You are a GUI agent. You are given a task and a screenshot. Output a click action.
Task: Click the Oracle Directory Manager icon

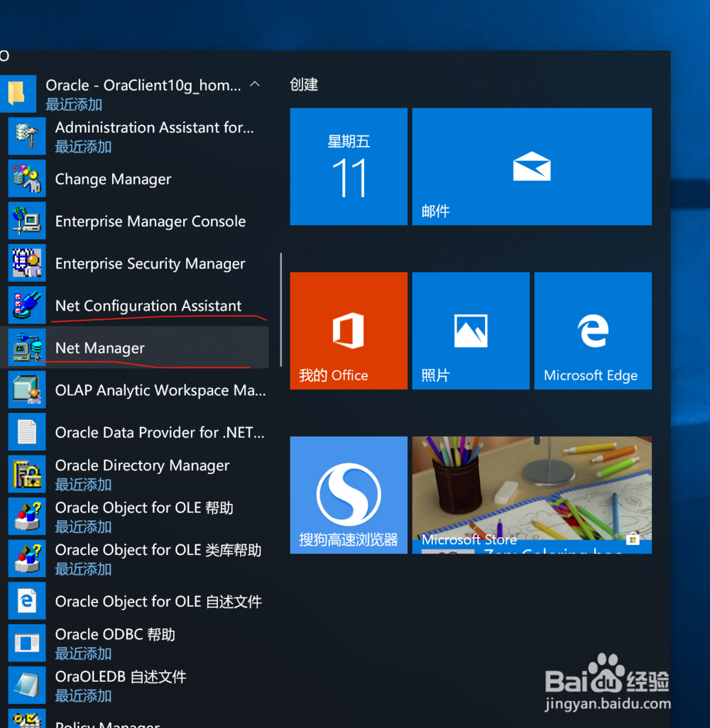coord(27,474)
